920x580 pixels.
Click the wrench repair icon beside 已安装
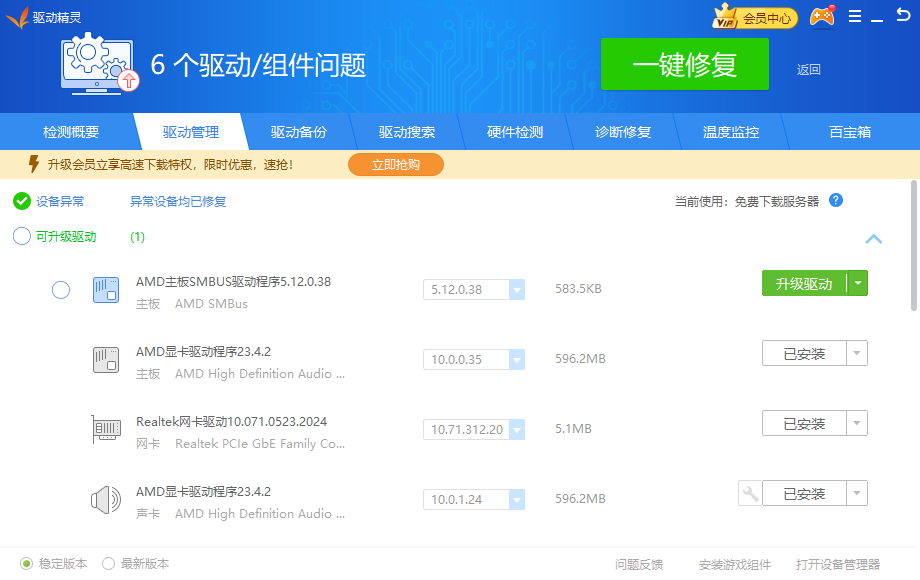[x=749, y=493]
